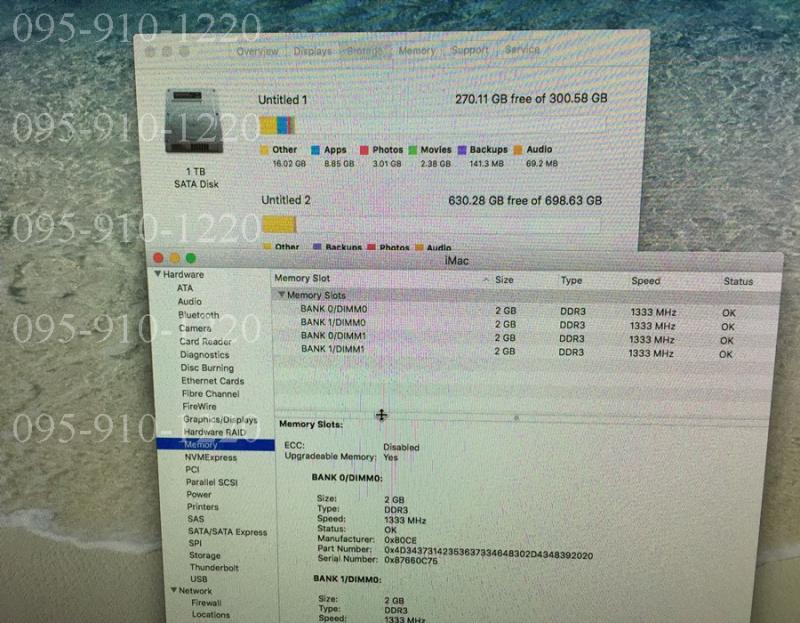This screenshot has height=623, width=800.
Task: Click the green Movies legend swatch
Action: [413, 150]
